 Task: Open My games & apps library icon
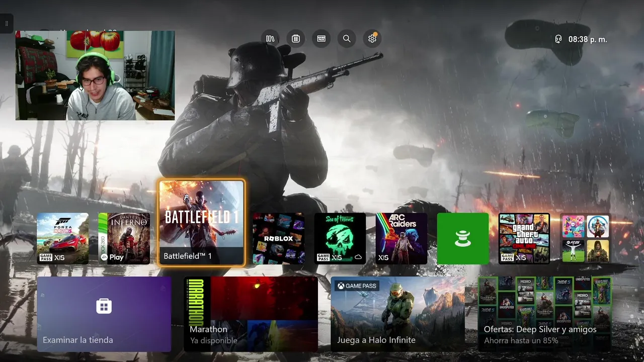pyautogui.click(x=270, y=39)
